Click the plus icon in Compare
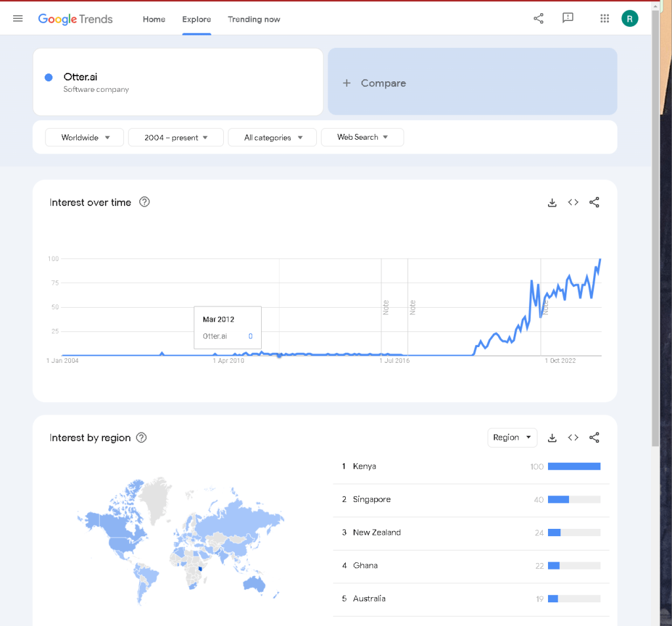This screenshot has width=672, height=626. click(346, 83)
